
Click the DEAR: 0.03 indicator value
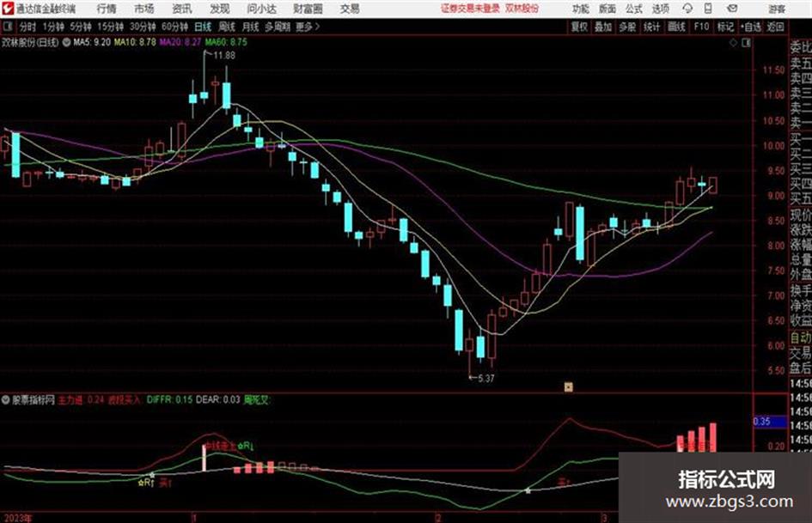[x=218, y=399]
